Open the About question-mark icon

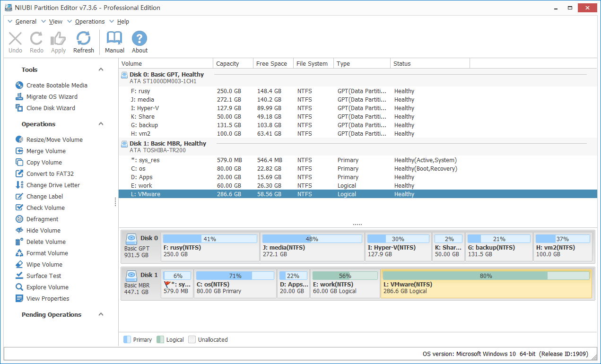pos(139,39)
